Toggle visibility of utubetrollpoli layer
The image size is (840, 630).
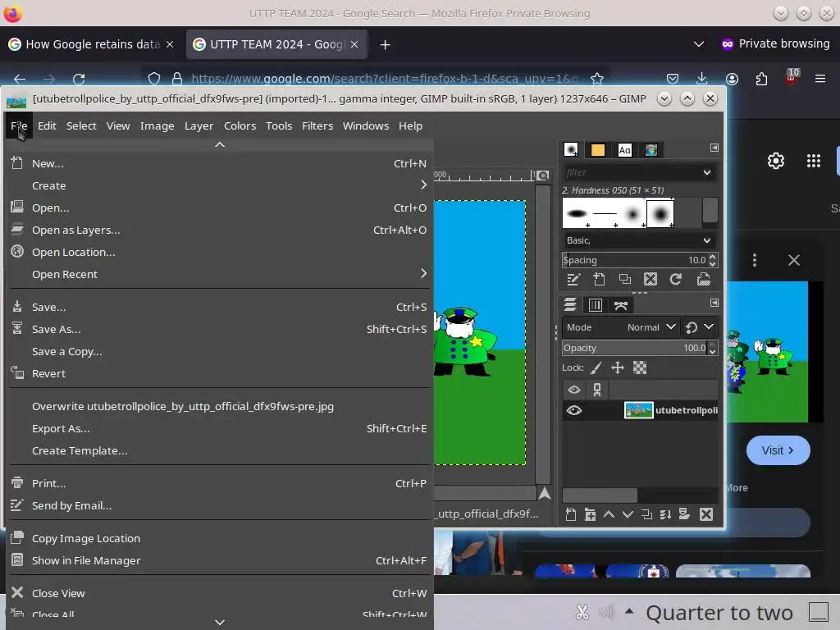[x=573, y=410]
